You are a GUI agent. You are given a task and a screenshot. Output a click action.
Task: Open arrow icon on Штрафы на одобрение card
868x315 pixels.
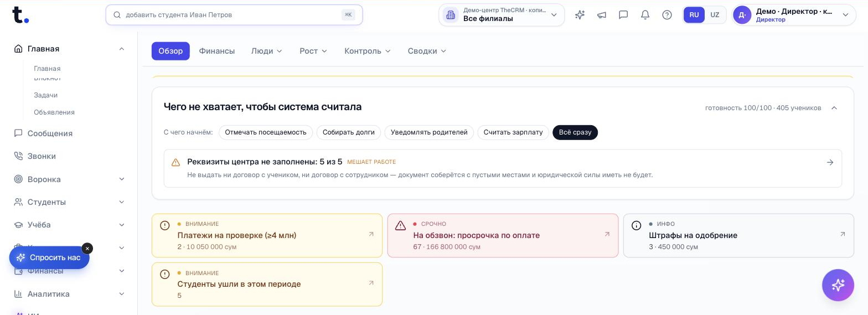[x=843, y=234]
